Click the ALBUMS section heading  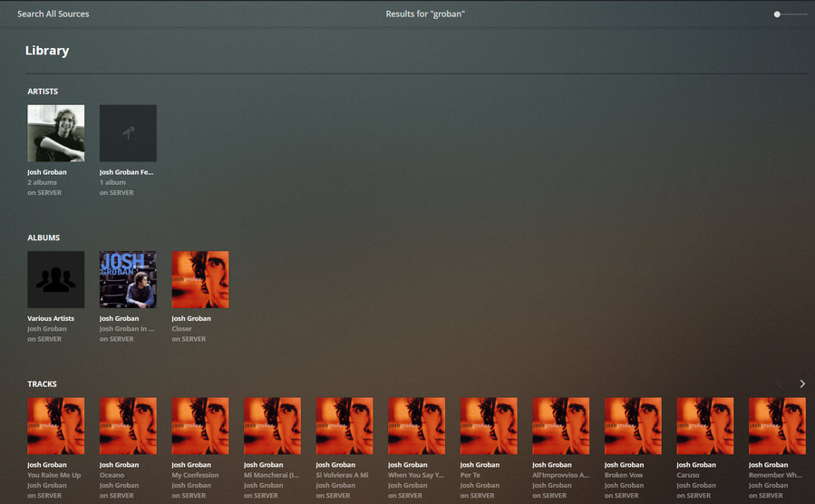coord(44,237)
